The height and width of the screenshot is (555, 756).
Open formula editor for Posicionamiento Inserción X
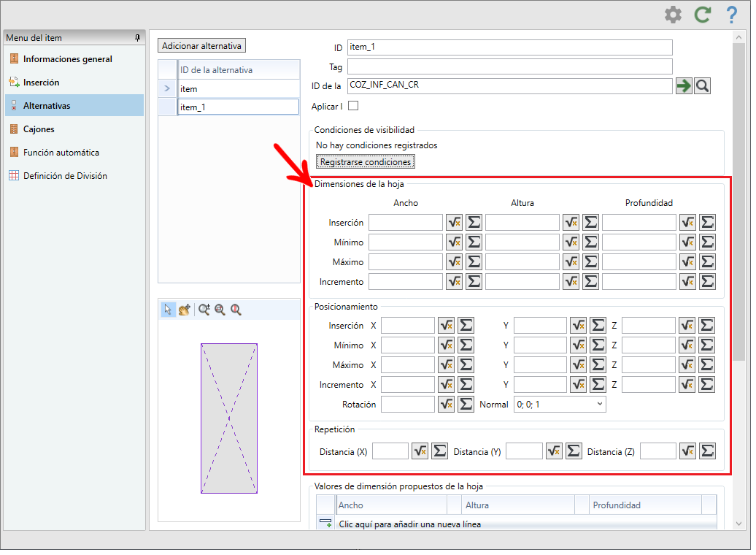[x=447, y=326]
